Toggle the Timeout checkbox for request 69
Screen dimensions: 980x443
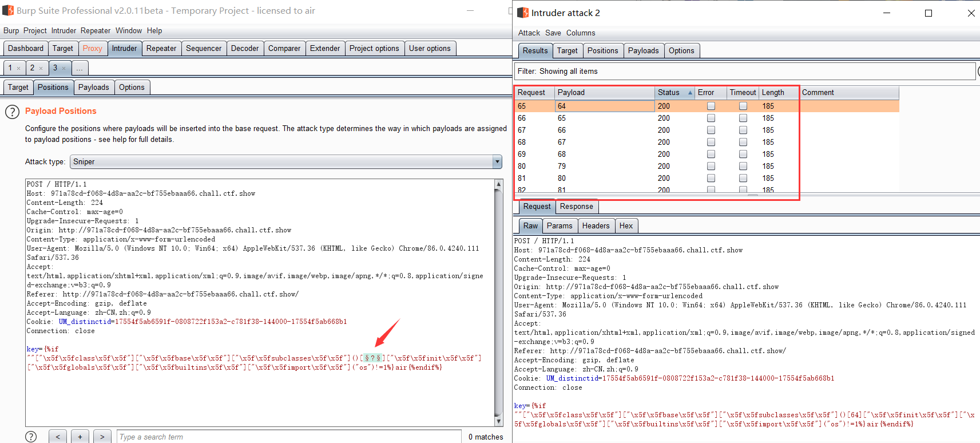click(x=743, y=154)
